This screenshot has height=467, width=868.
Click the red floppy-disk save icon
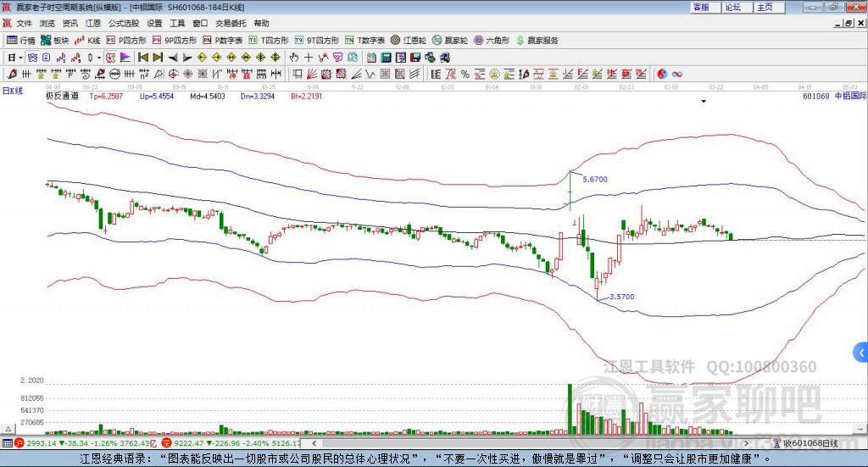coord(415,58)
